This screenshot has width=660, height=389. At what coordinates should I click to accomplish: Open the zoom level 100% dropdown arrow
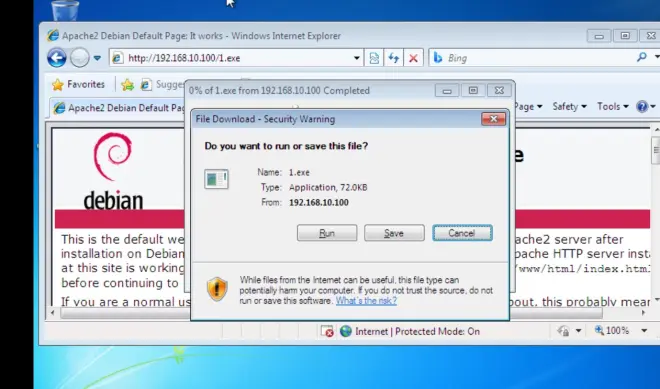(x=644, y=331)
